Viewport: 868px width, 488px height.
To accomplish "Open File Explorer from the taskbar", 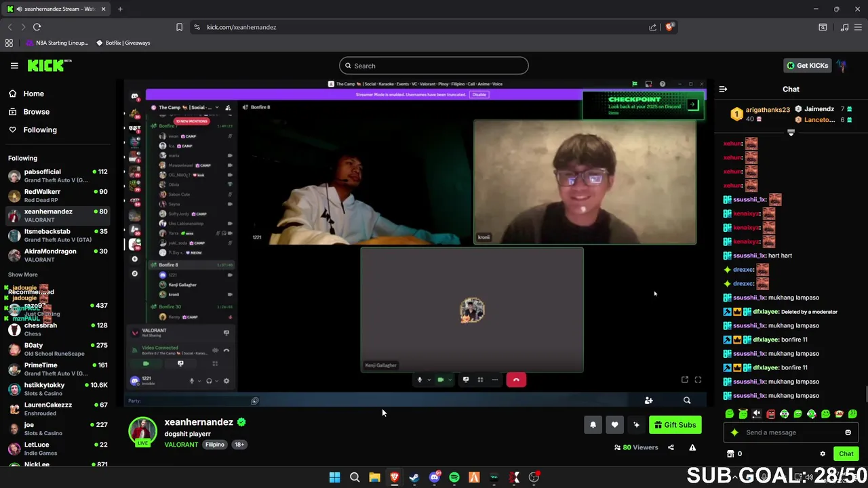I will tap(374, 477).
